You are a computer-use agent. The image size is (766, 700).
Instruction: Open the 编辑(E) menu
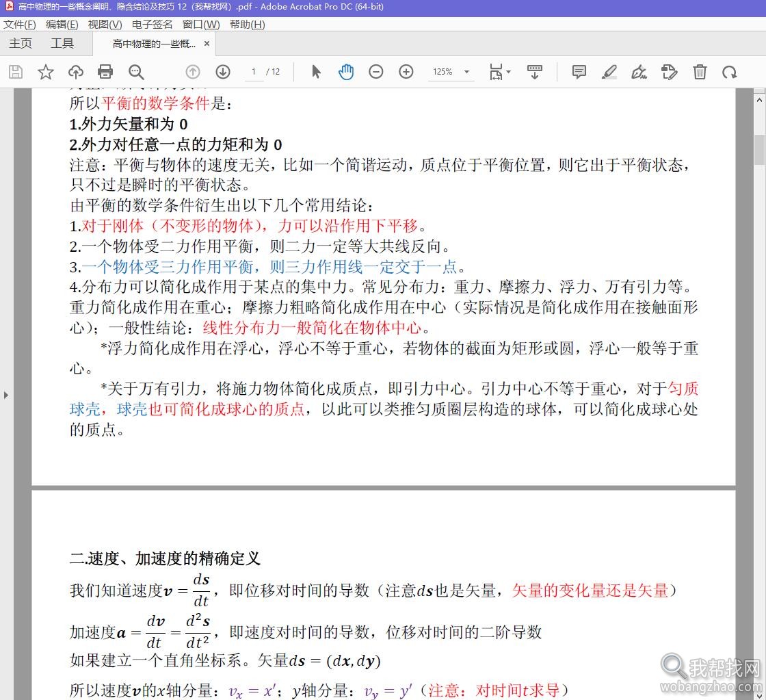coord(62,25)
